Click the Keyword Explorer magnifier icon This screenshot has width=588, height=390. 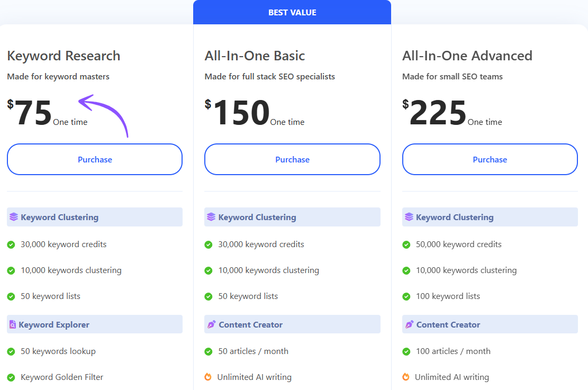click(13, 325)
